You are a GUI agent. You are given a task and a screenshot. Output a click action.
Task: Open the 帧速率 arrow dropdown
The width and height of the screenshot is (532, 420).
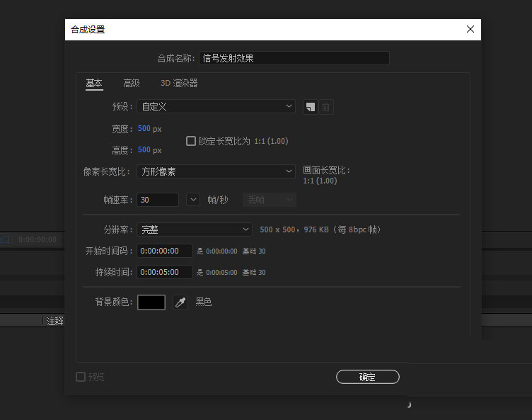click(193, 200)
